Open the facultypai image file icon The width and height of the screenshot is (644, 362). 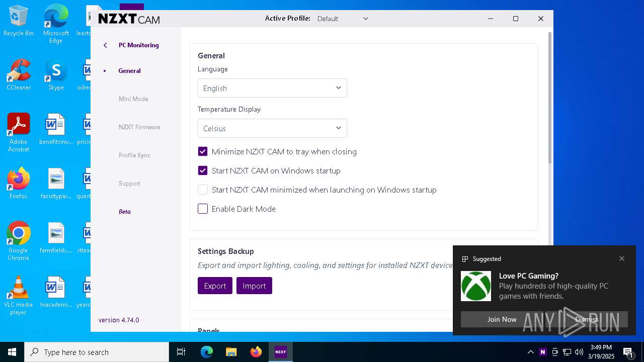56,184
